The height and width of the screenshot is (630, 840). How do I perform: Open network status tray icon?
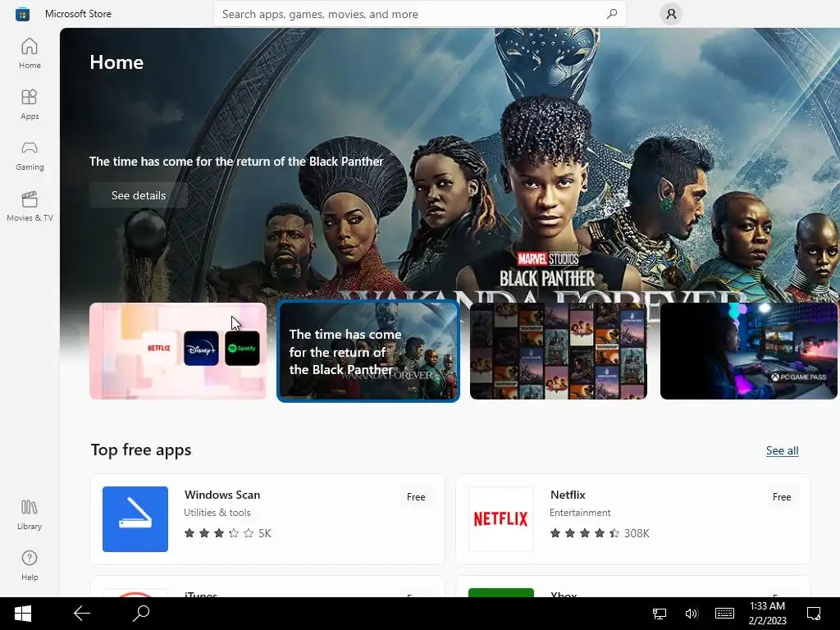660,614
